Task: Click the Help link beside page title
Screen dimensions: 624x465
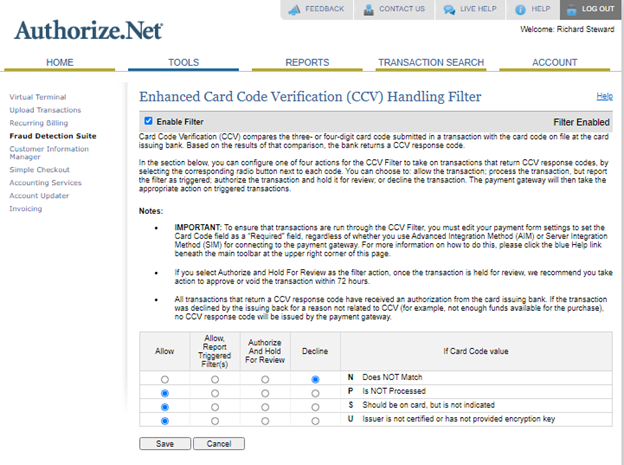Action: coord(604,96)
